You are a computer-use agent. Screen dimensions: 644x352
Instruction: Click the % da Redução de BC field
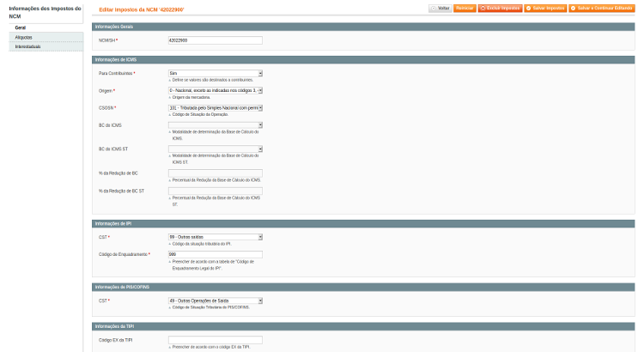[216, 173]
